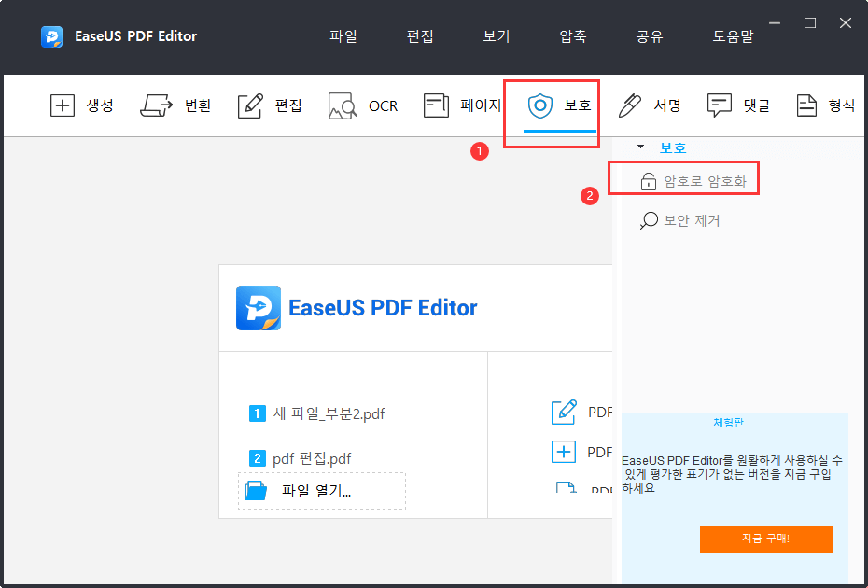Click the blue folder icon in 파일 열기
868x588 pixels.
[x=256, y=491]
